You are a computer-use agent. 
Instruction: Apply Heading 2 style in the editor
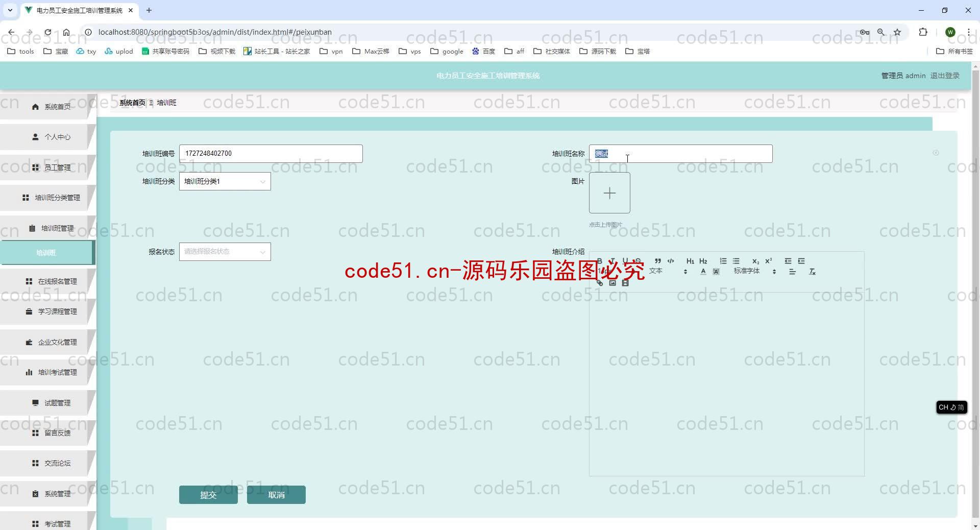tap(703, 261)
